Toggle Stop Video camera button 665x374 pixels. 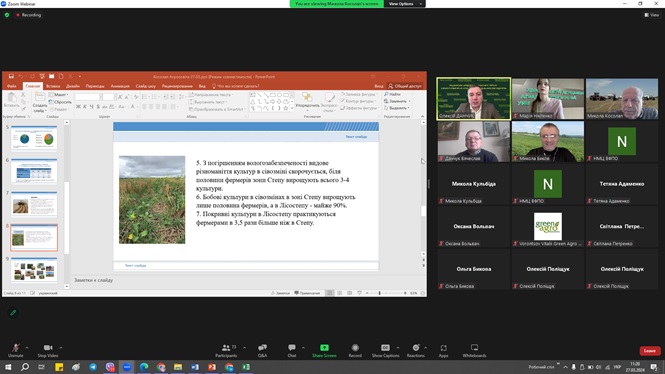[48, 351]
